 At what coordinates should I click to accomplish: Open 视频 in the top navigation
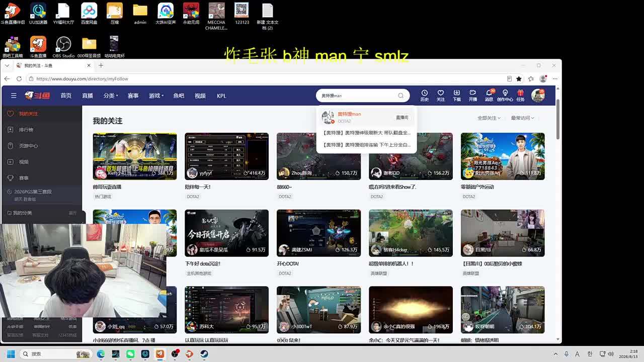pyautogui.click(x=200, y=96)
